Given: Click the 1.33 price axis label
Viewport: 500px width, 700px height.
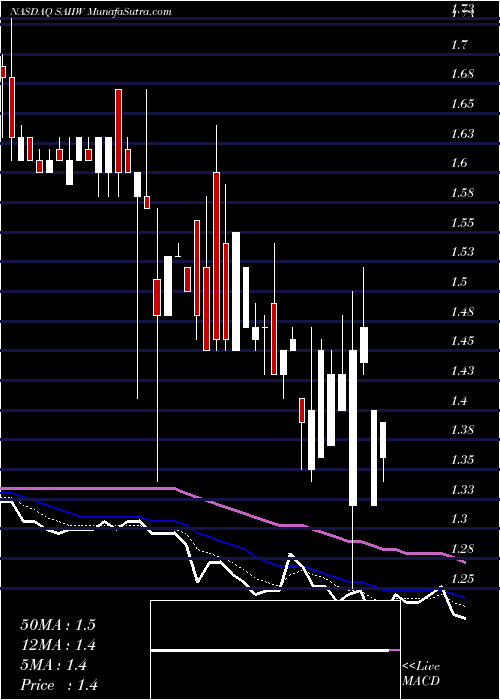Looking at the screenshot, I should pos(464,489).
